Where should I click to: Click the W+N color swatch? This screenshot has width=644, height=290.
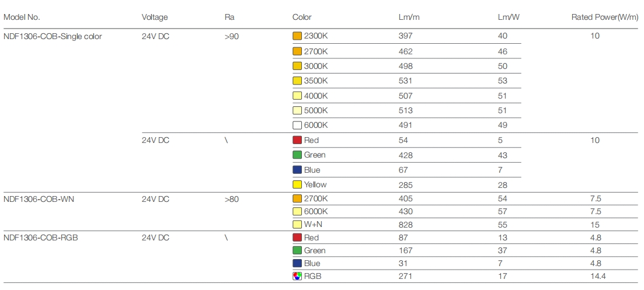tap(297, 224)
